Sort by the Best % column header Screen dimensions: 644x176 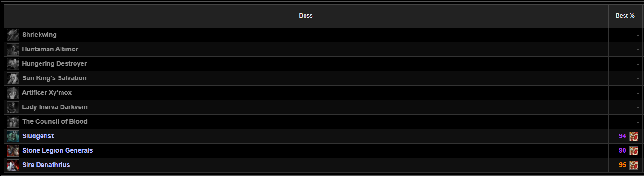click(625, 16)
